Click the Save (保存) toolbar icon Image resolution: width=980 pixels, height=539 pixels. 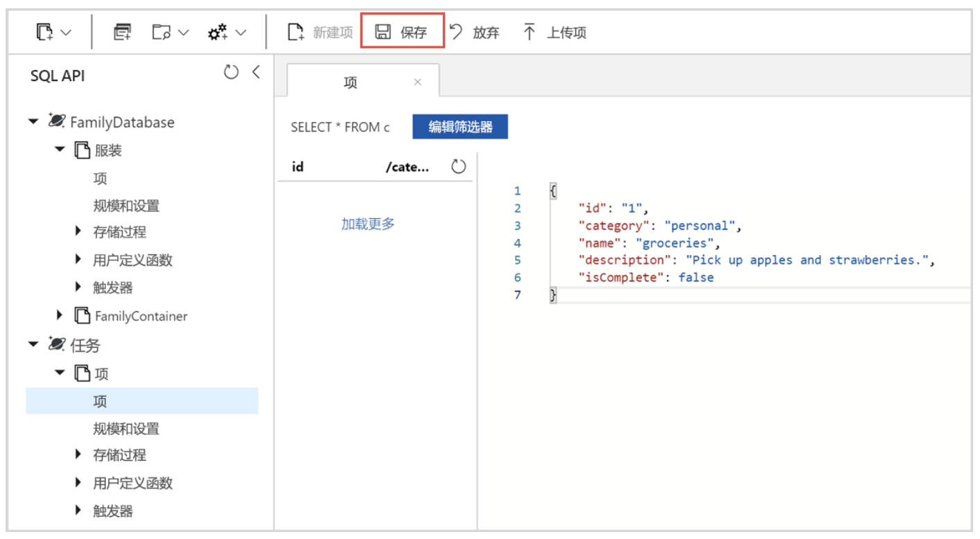383,32
